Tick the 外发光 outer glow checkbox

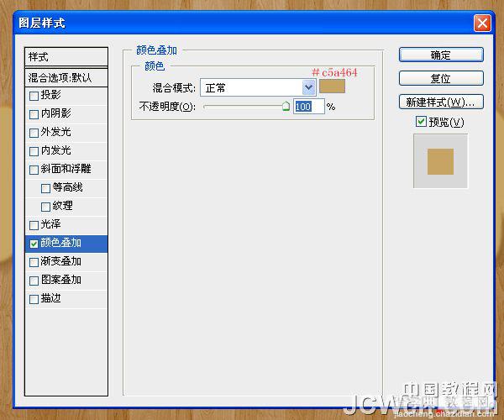(x=34, y=133)
